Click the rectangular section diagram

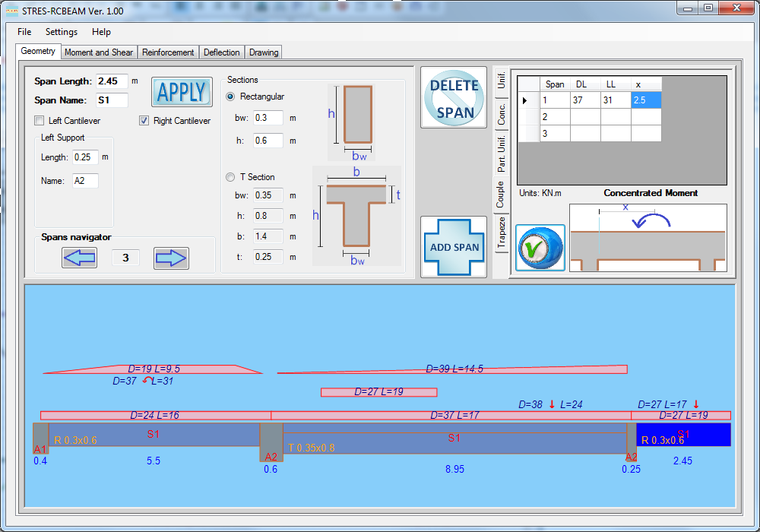[x=353, y=122]
